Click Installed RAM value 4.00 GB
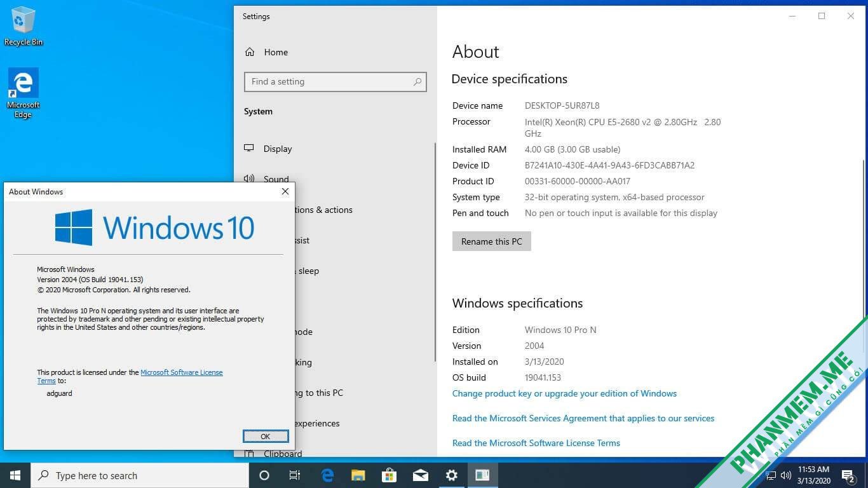Viewport: 868px width, 488px height. coord(573,149)
